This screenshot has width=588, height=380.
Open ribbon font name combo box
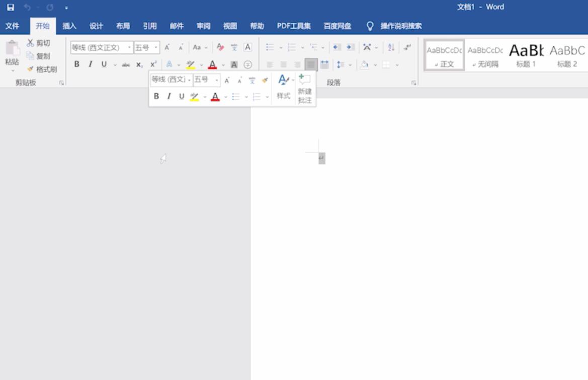(x=102, y=47)
